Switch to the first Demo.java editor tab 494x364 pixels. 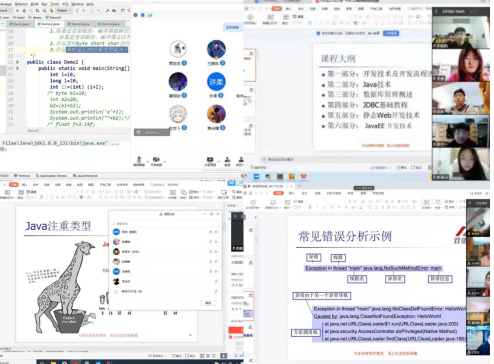coord(20,24)
